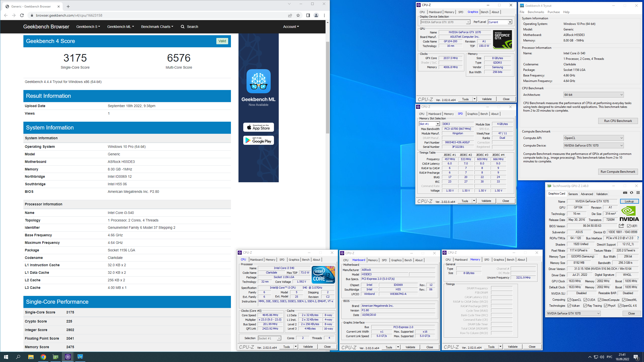The width and height of the screenshot is (644, 362).
Task: Expand the Benchmark Charts dropdown
Action: (157, 27)
